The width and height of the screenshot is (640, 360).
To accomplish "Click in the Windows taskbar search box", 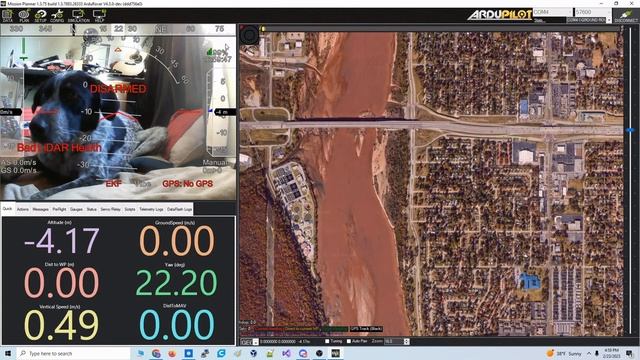I will 74,353.
